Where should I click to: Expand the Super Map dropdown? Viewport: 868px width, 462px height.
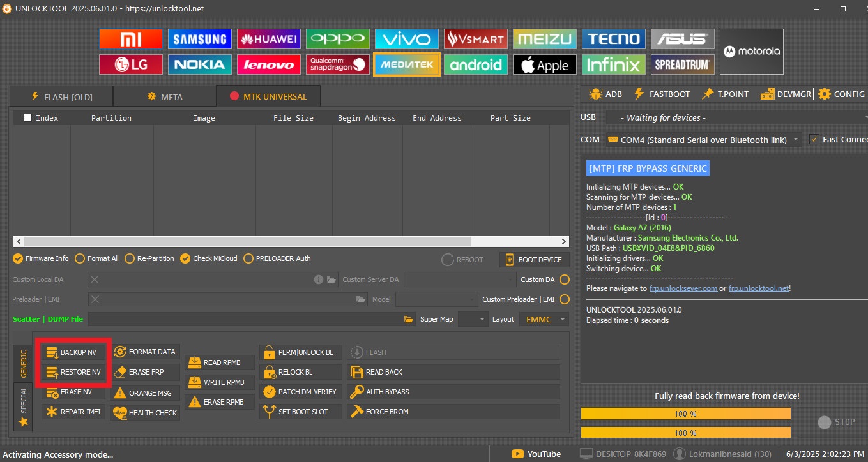pyautogui.click(x=473, y=319)
